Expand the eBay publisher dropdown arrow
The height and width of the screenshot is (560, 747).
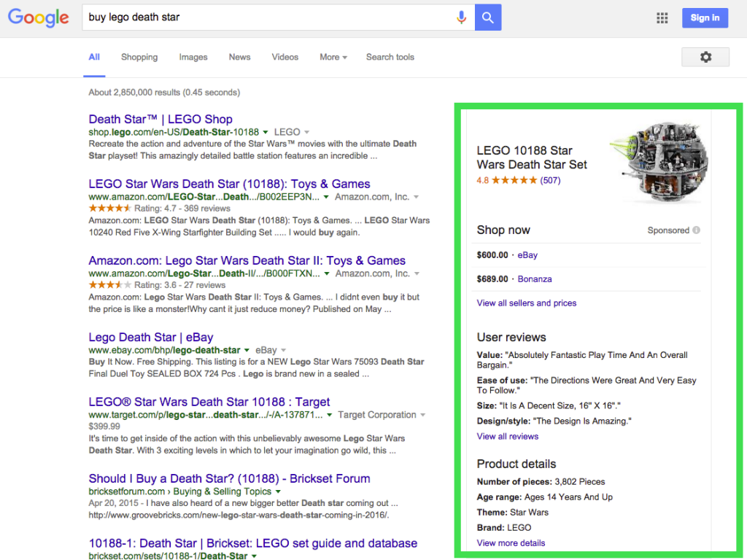point(284,351)
